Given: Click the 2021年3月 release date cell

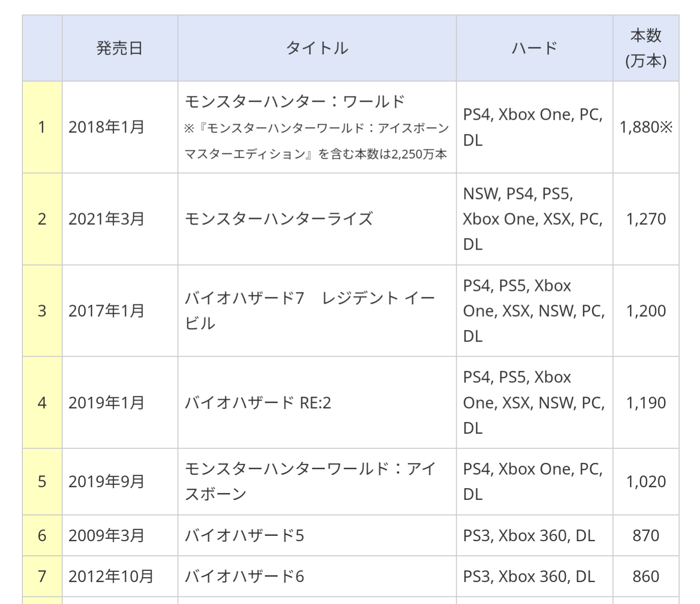Looking at the screenshot, I should (120, 219).
